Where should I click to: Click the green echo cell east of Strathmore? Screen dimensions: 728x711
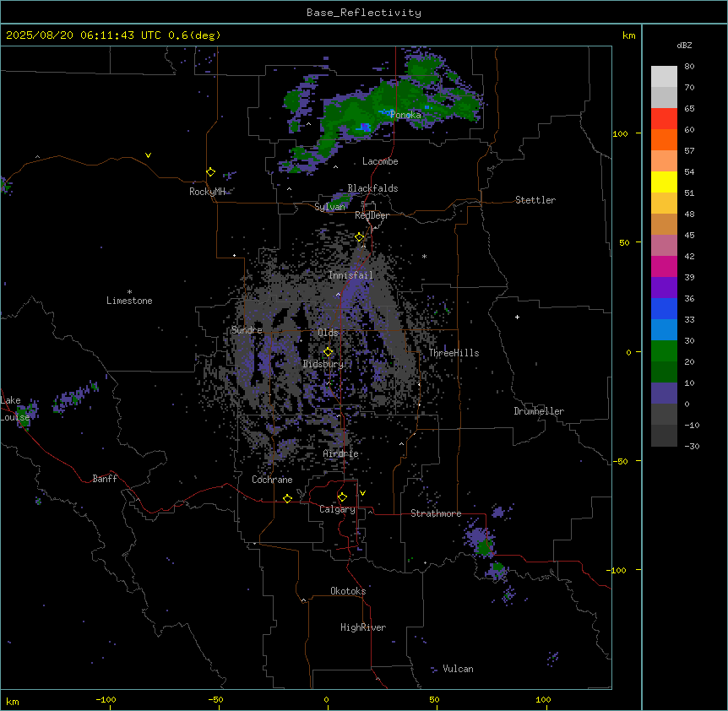click(x=484, y=547)
